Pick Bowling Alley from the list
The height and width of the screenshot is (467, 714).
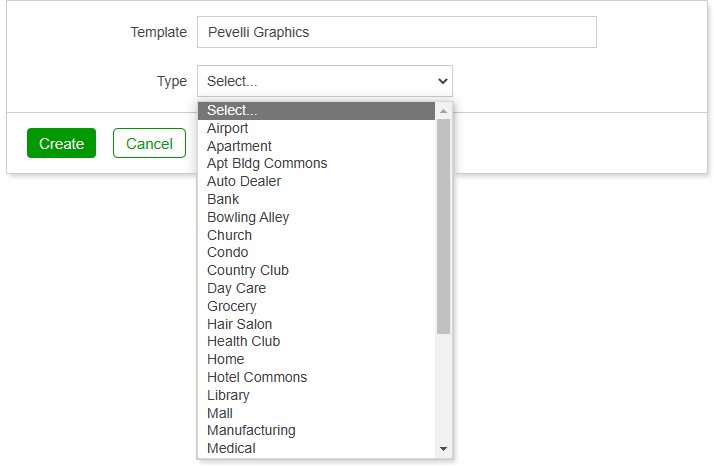(x=316, y=217)
